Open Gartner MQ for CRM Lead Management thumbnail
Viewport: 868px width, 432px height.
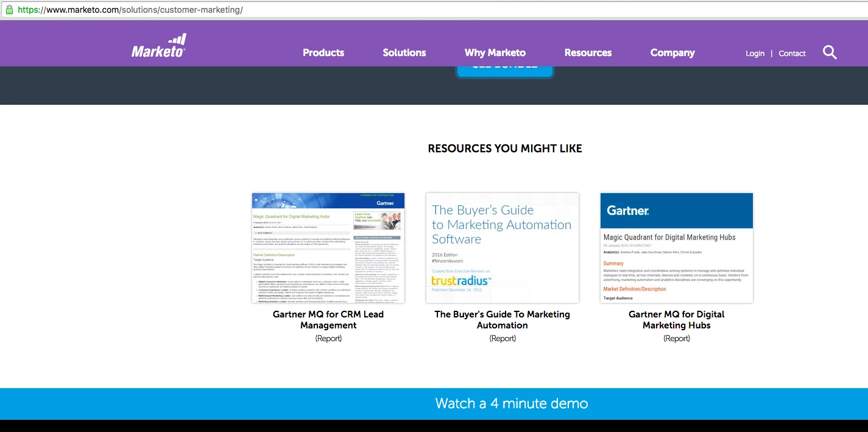328,248
